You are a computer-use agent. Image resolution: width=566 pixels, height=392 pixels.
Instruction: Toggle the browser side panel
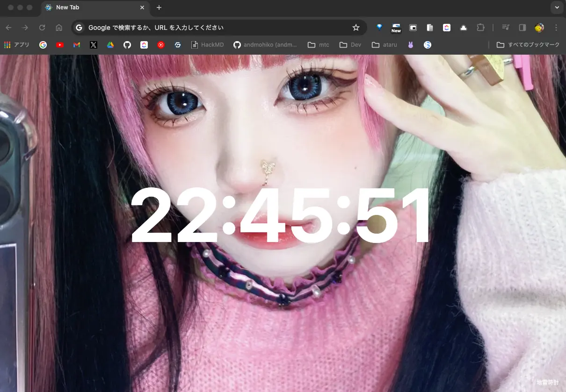click(522, 28)
